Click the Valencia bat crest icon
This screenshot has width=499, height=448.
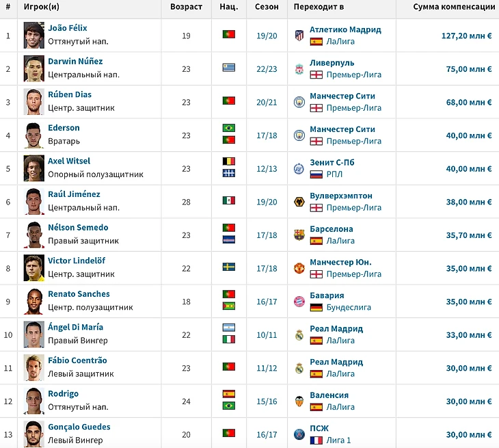299,401
